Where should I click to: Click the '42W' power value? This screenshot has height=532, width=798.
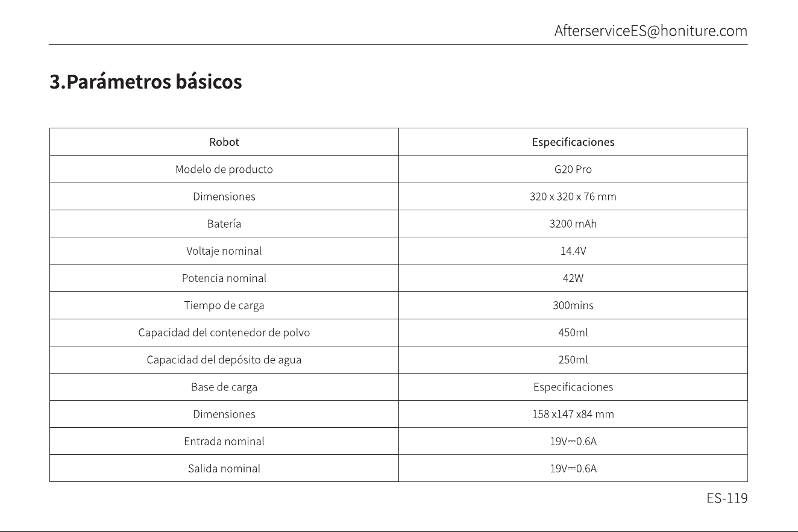coord(573,278)
